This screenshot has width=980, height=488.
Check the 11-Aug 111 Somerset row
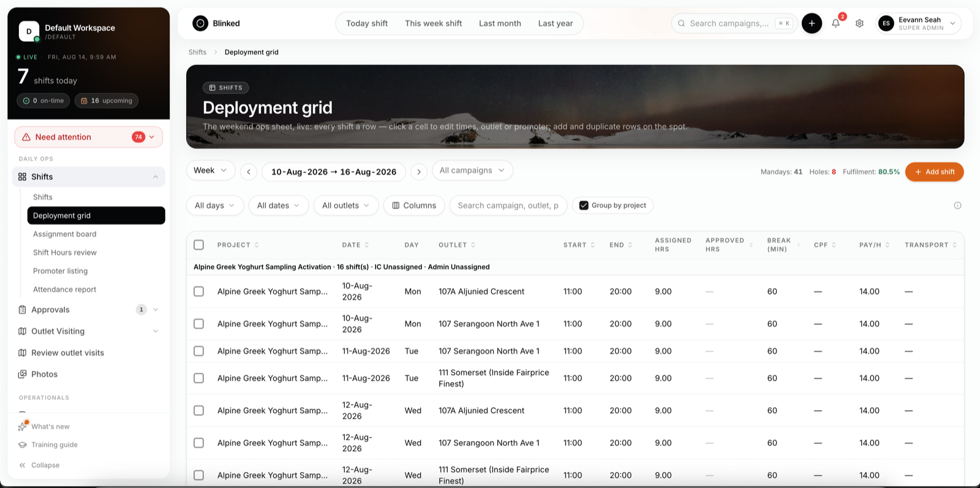199,378
